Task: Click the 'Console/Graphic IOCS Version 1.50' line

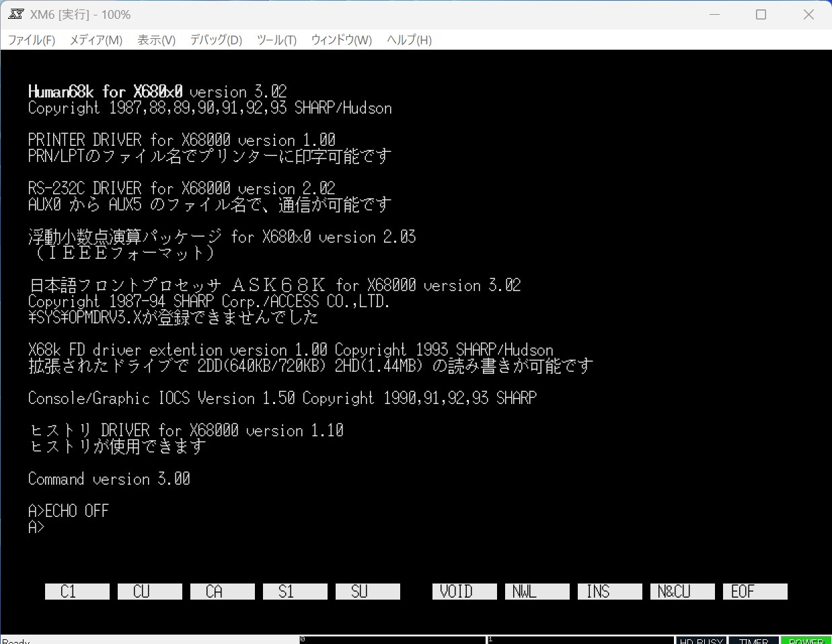Action: 282,398
